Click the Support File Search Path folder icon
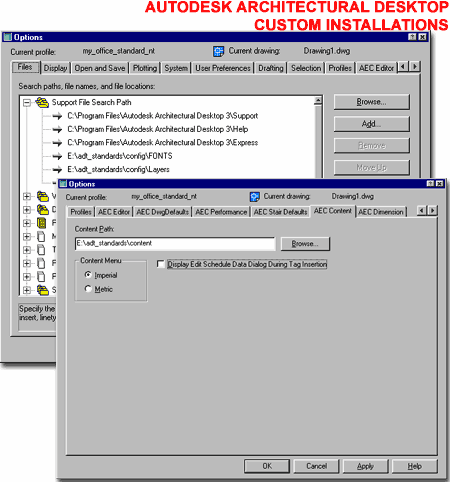Screen dimensions: 450x482 [42, 102]
